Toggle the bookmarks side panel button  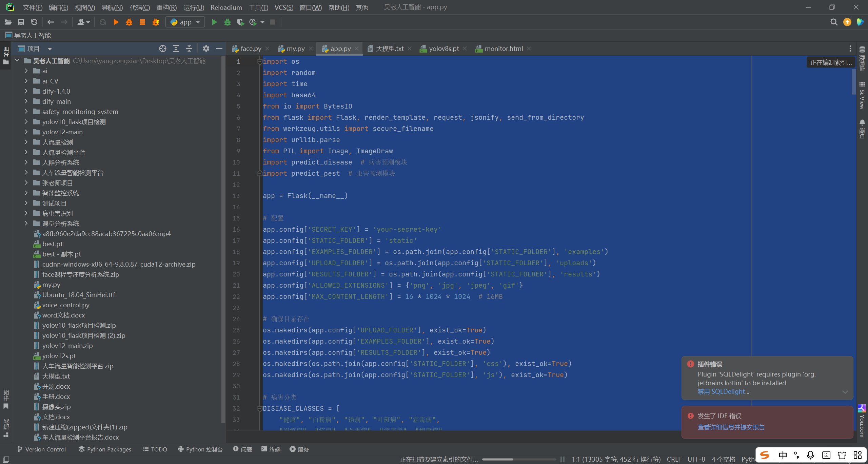(x=6, y=400)
